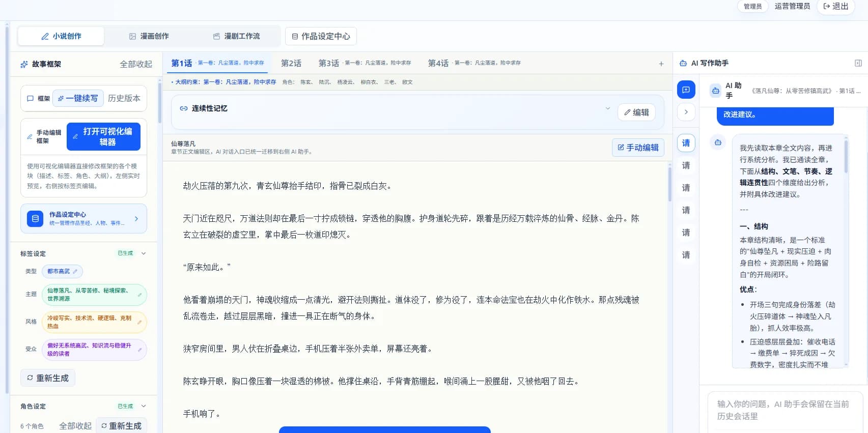
Task: Select the 第3话 chapter tab
Action: pyautogui.click(x=365, y=63)
